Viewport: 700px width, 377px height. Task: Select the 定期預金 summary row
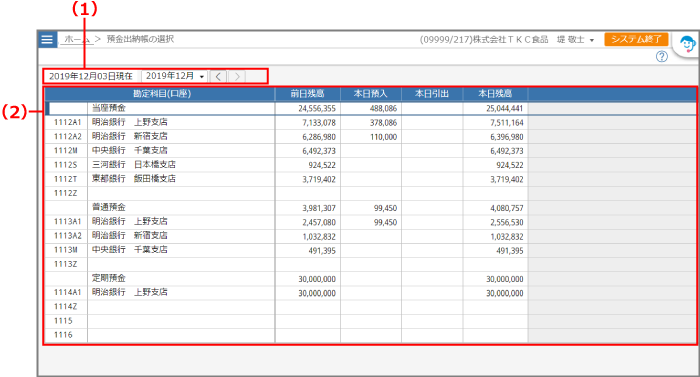(x=371, y=279)
